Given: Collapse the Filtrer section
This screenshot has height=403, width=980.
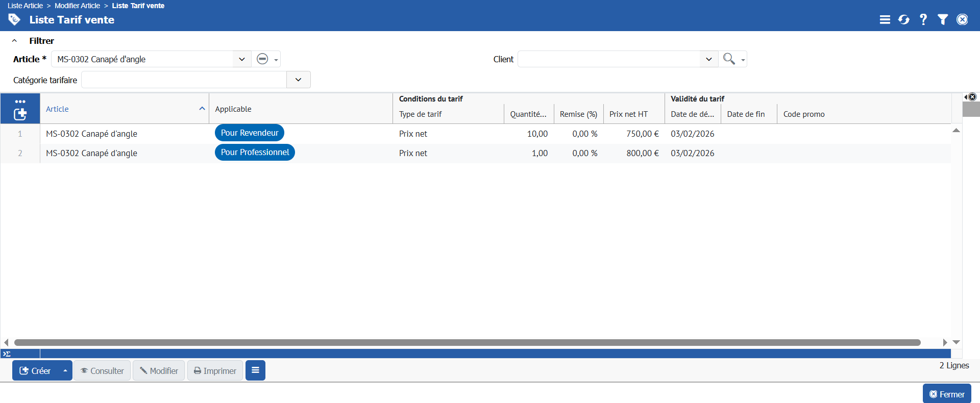Looking at the screenshot, I should click(15, 41).
